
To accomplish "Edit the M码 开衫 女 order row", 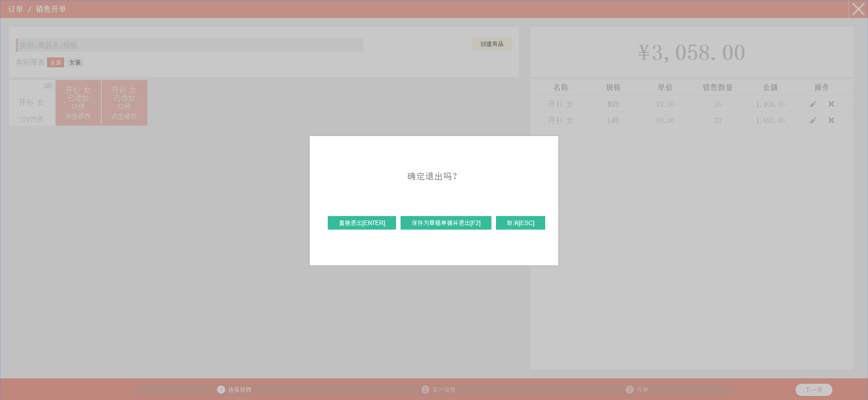I will 813,104.
